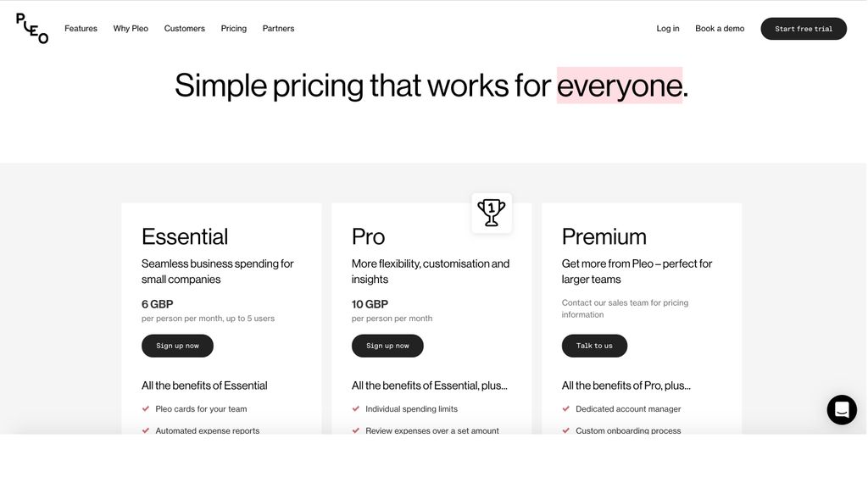Click Talk to us for Premium pricing
Screen dimensions: 868x488
pos(594,346)
